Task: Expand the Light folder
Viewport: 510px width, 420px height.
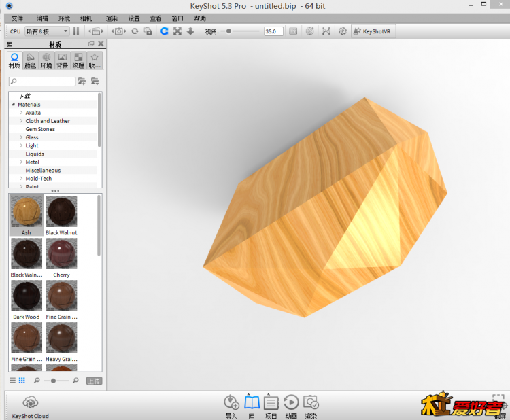Action: [21, 145]
